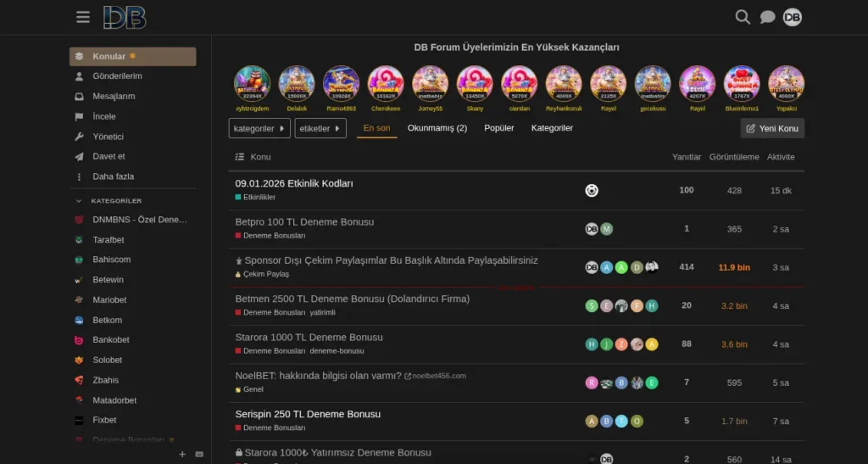868x464 pixels.
Task: Click the Yönetici wrench icon
Action: [79, 137]
